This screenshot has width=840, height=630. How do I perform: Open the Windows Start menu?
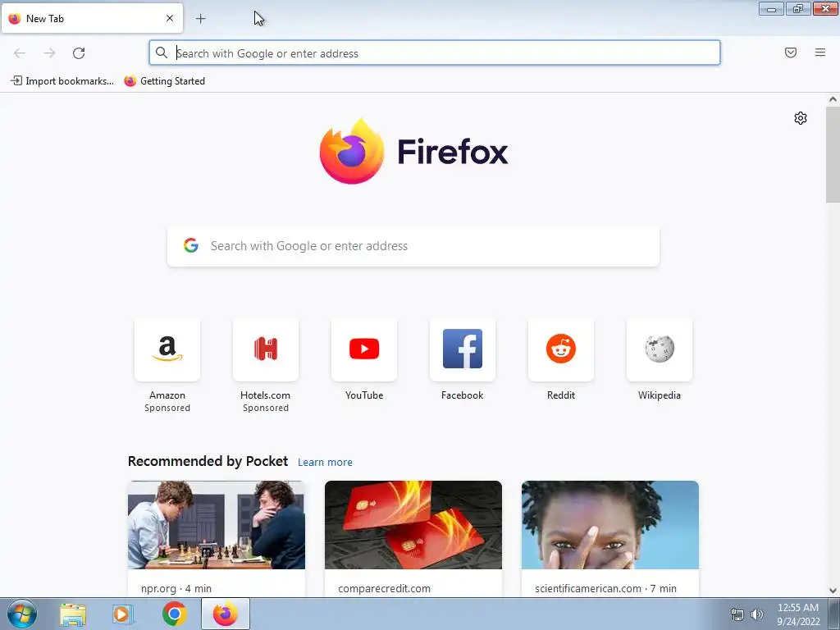tap(22, 614)
